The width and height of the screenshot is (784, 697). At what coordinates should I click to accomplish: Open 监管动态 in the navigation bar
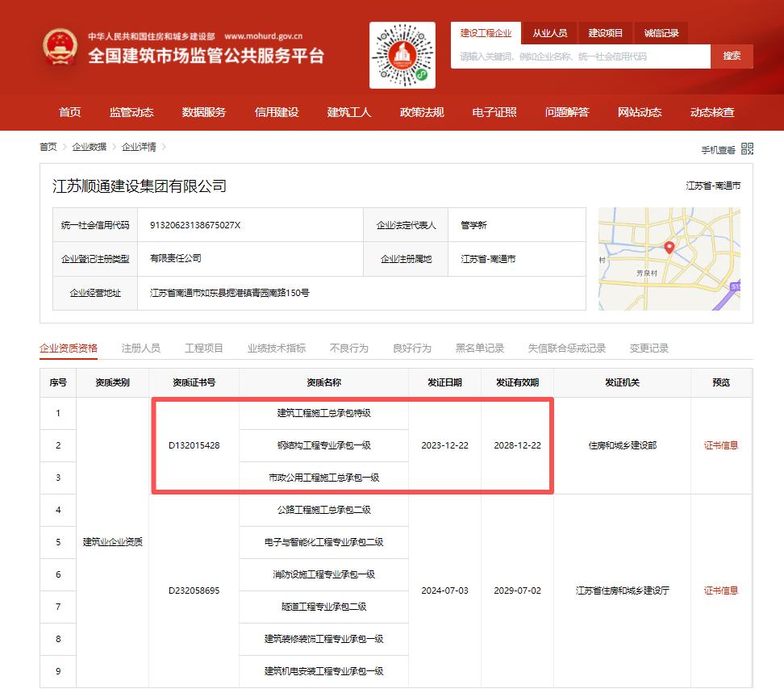(x=131, y=112)
